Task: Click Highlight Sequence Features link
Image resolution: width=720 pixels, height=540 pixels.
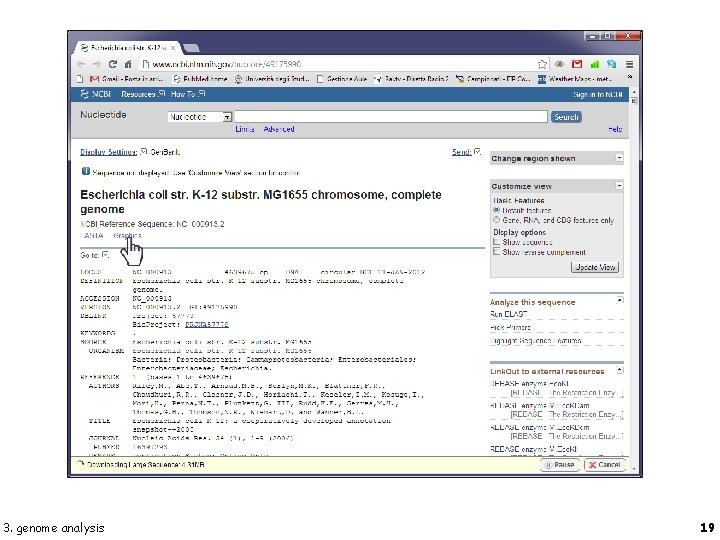Action: click(535, 341)
